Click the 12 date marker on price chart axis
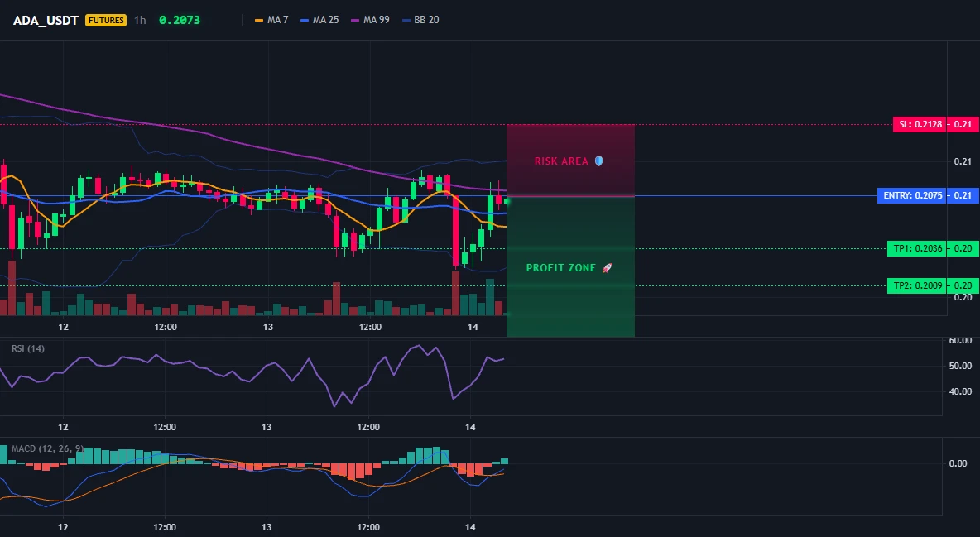 [63, 327]
